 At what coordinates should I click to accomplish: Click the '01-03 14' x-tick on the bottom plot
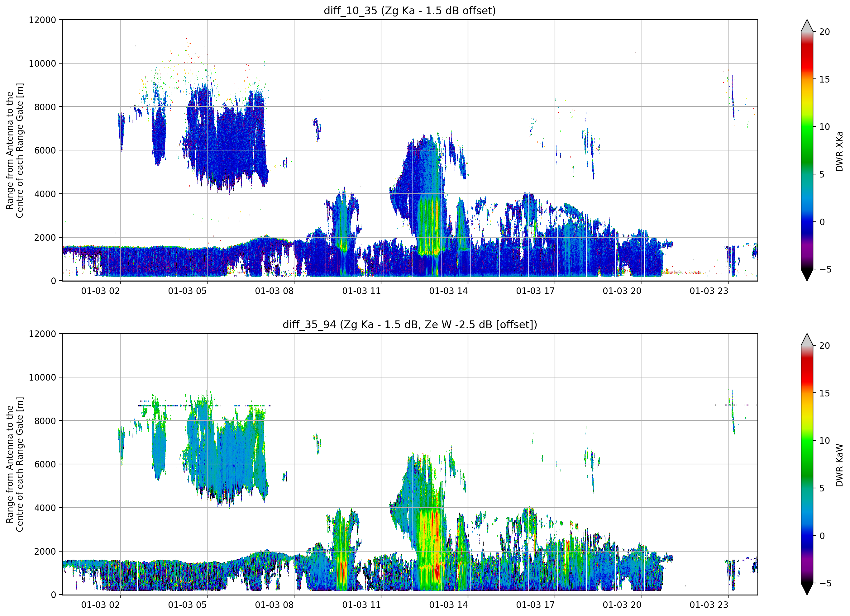coord(448,605)
